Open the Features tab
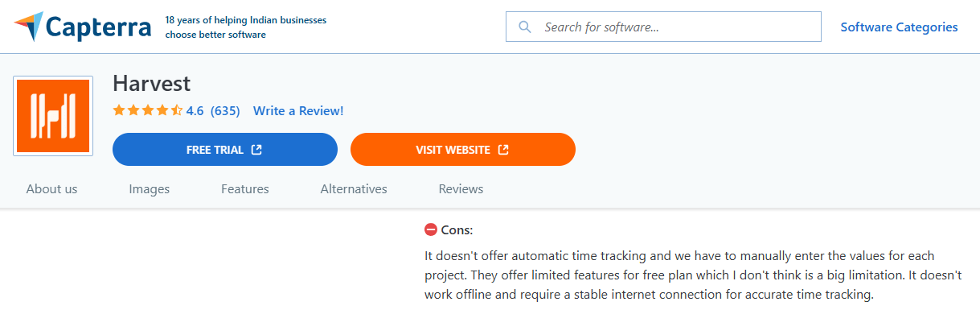980x310 pixels. [245, 189]
